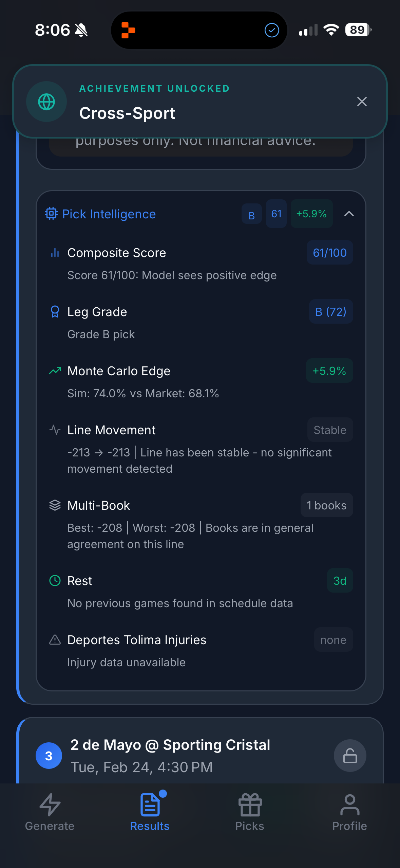Image resolution: width=400 pixels, height=868 pixels.
Task: Click the +5.9% Monte Carlo Edge badge
Action: [x=329, y=370]
